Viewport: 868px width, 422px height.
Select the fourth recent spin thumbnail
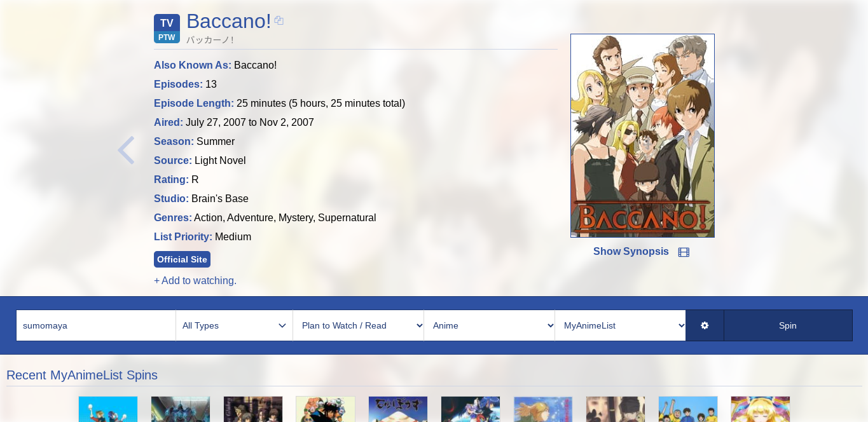pos(326,409)
